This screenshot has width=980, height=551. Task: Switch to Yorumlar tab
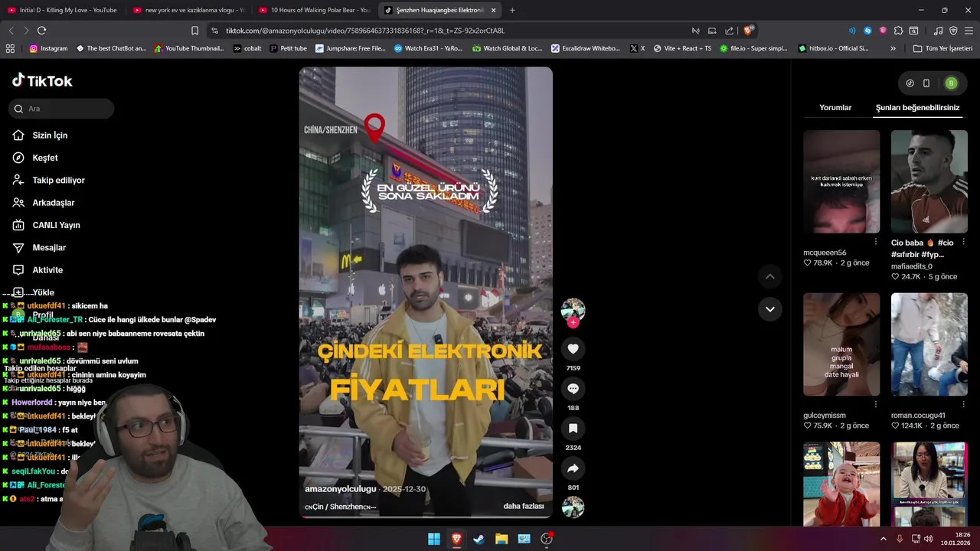(835, 108)
